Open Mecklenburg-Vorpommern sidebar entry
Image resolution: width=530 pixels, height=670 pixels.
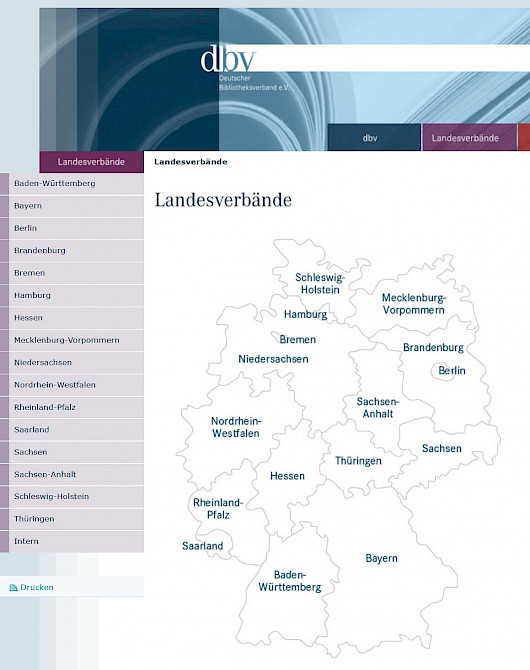(72, 340)
